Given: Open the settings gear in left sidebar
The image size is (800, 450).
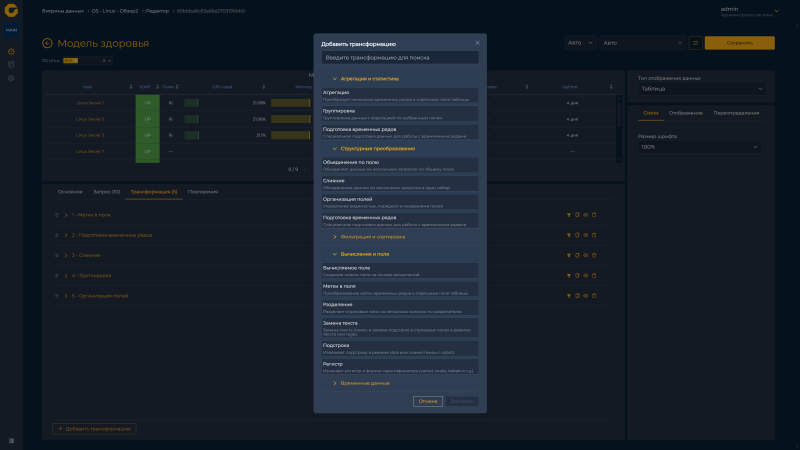Looking at the screenshot, I should pos(11,78).
